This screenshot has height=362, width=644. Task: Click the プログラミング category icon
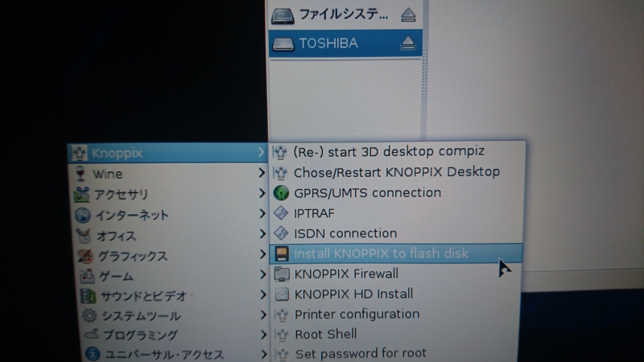(x=91, y=335)
